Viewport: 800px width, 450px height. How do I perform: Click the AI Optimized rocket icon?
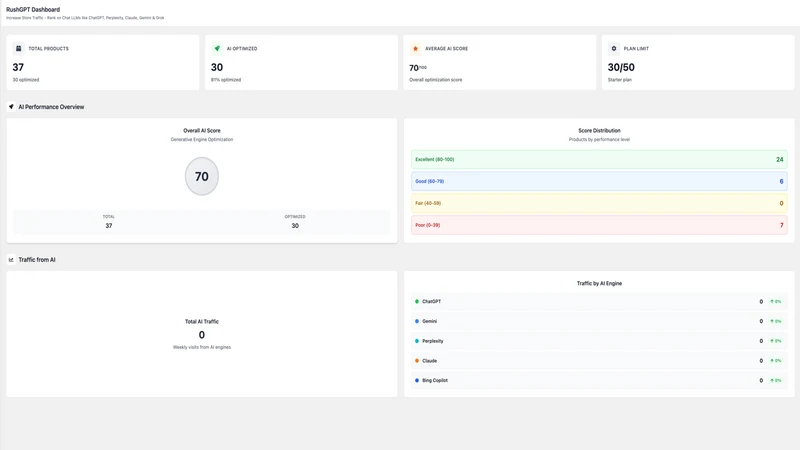pos(217,48)
